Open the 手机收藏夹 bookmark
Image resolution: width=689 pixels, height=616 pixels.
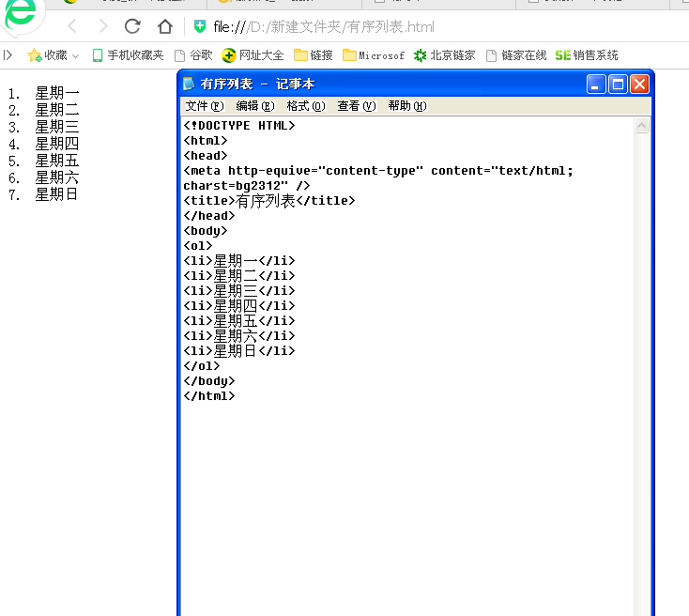pyautogui.click(x=128, y=55)
